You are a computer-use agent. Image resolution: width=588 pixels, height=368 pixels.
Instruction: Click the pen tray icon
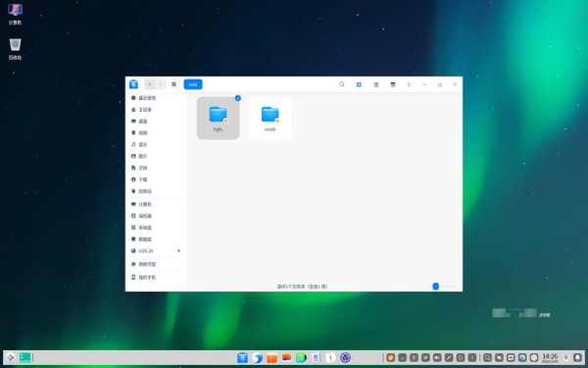tap(449, 357)
